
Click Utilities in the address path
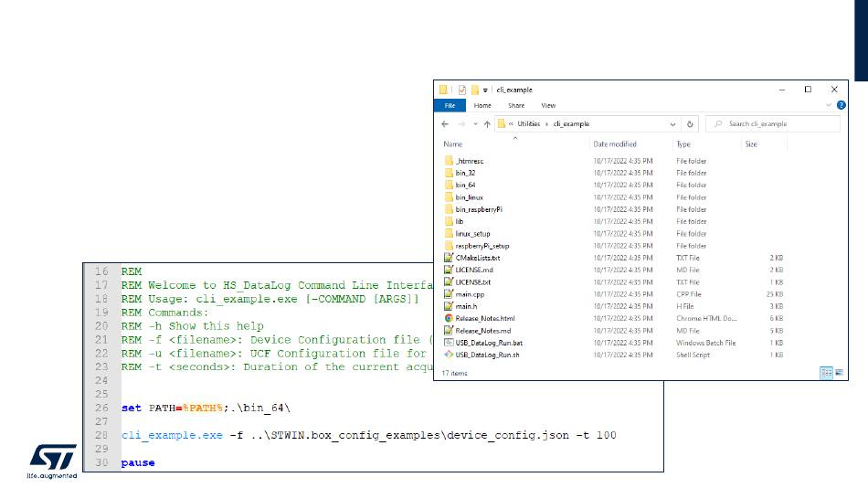pyautogui.click(x=529, y=124)
